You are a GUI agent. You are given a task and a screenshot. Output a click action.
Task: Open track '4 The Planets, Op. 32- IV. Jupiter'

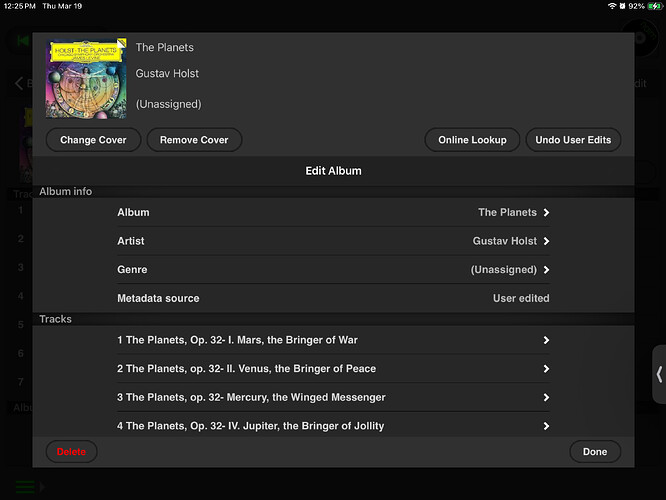point(333,426)
